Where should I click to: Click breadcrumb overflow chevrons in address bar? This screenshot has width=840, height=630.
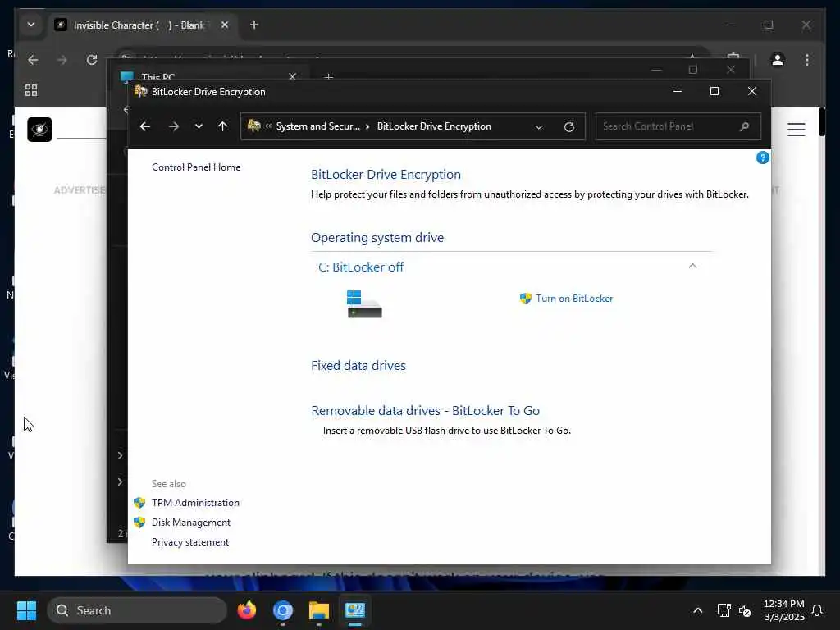[268, 126]
